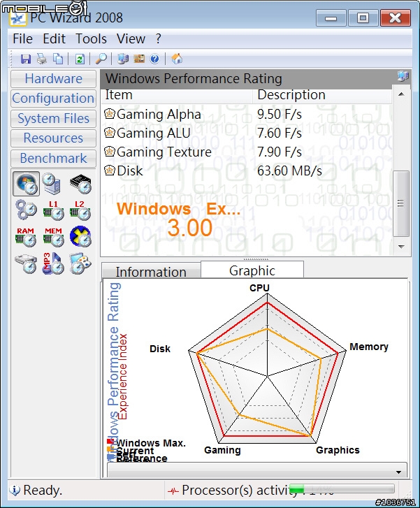Select the computer tower benchmark icon

(x=53, y=184)
